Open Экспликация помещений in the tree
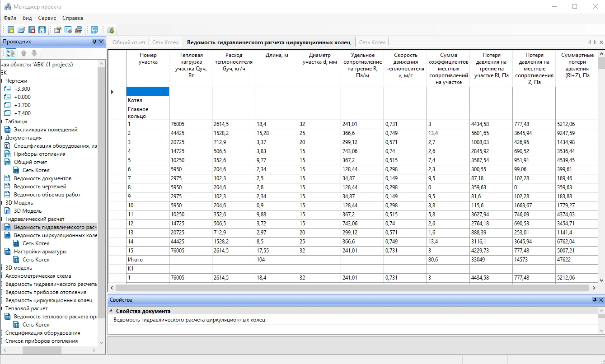 (45, 130)
